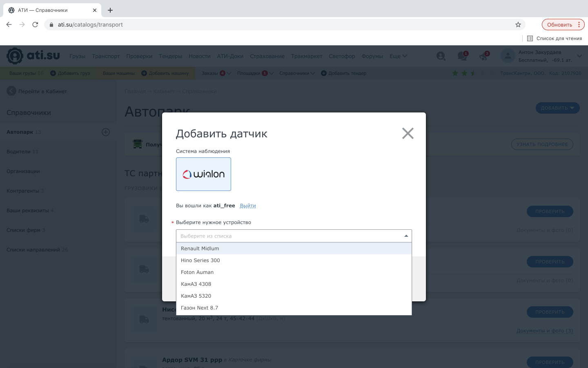Viewport: 588px width, 368px height.
Task: Bookmark this page with the star icon
Action: [x=518, y=25]
